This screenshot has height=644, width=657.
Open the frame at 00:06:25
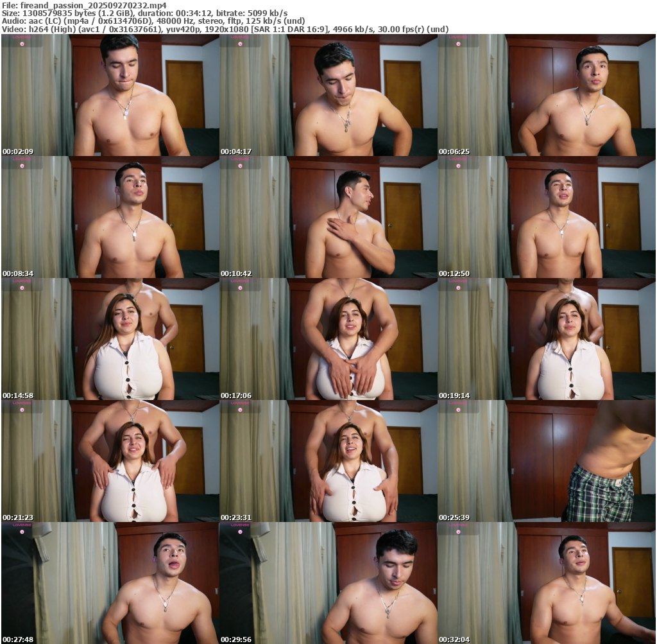point(547,95)
